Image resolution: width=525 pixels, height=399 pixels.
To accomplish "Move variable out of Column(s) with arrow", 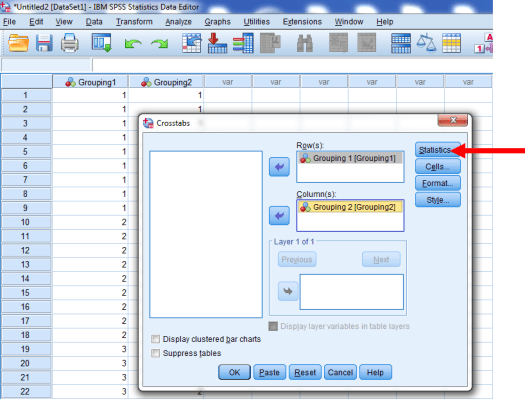I will [x=279, y=216].
